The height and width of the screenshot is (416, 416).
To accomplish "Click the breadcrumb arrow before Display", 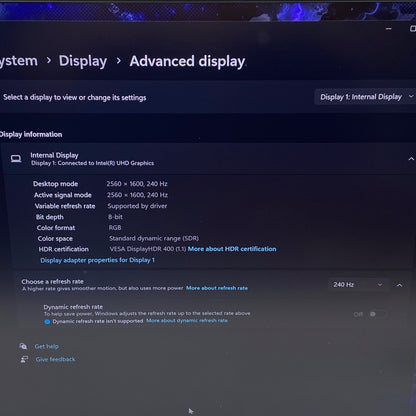I will click(49, 60).
